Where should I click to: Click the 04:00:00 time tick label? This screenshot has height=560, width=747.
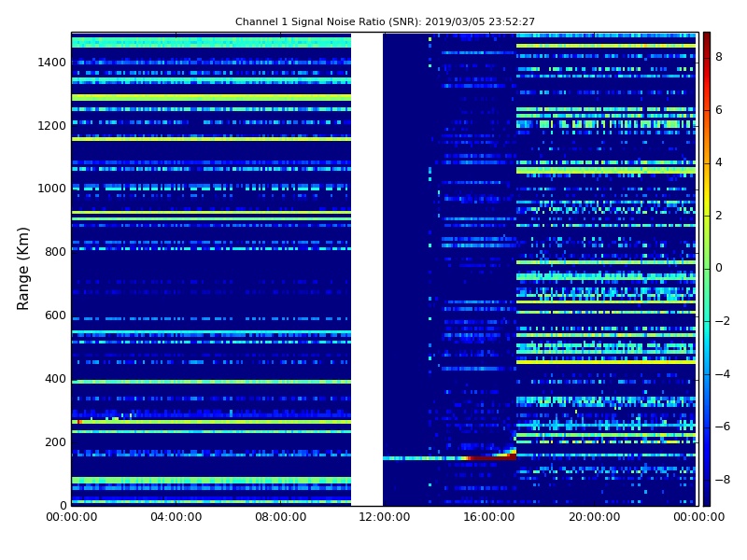click(x=176, y=517)
